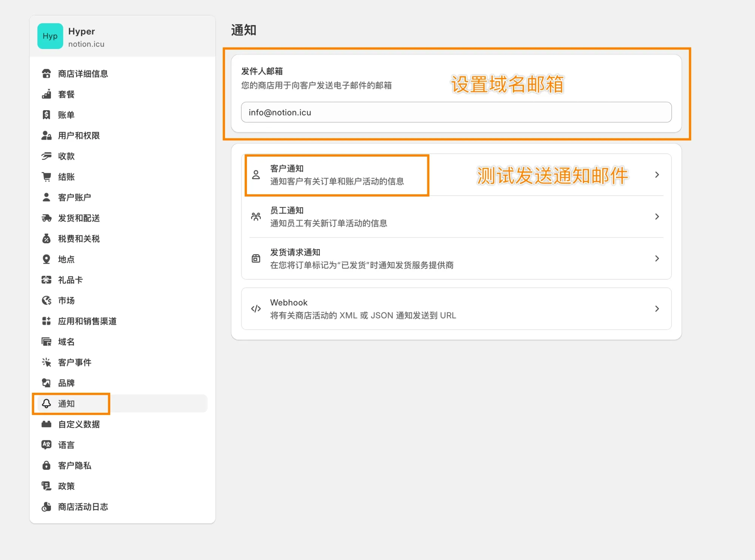
Task: Select the 市场 markets globe icon
Action: coord(46,300)
